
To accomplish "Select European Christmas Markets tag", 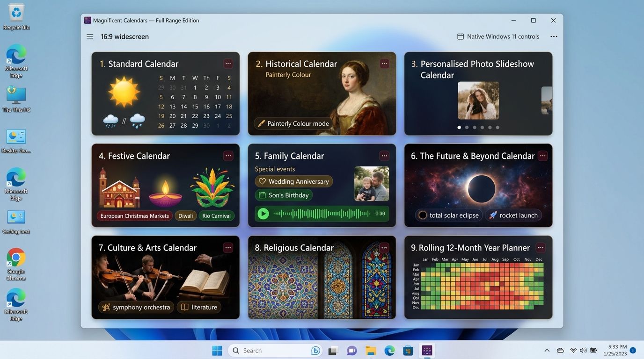I will pos(134,216).
